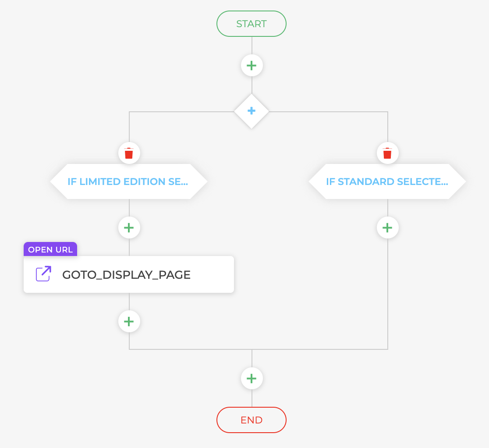The image size is (489, 448).
Task: Click the plus icon above END
Action: pos(252,378)
